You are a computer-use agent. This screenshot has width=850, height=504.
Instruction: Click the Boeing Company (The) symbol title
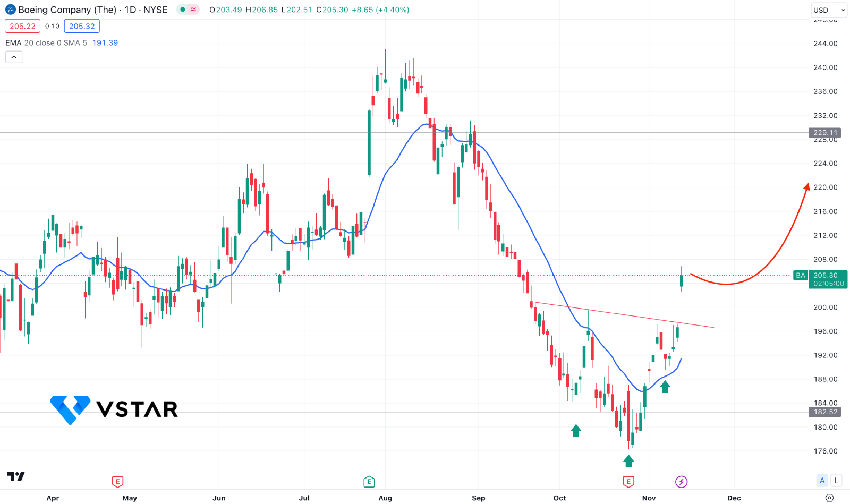(x=67, y=10)
